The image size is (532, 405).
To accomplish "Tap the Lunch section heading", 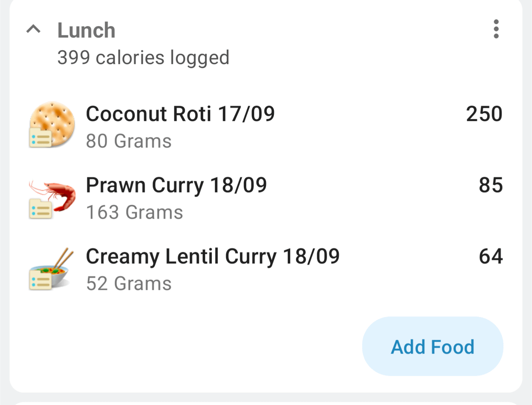I will click(86, 31).
